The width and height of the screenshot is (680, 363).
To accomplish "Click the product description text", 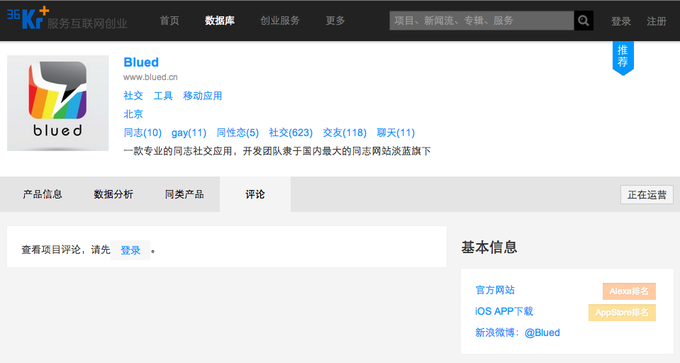I will pos(277,151).
